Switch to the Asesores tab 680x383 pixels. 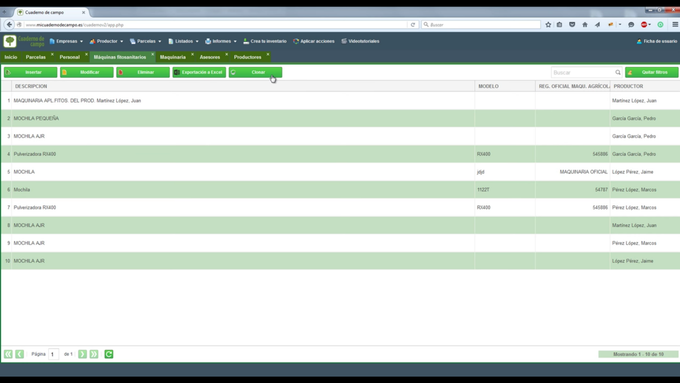point(210,57)
